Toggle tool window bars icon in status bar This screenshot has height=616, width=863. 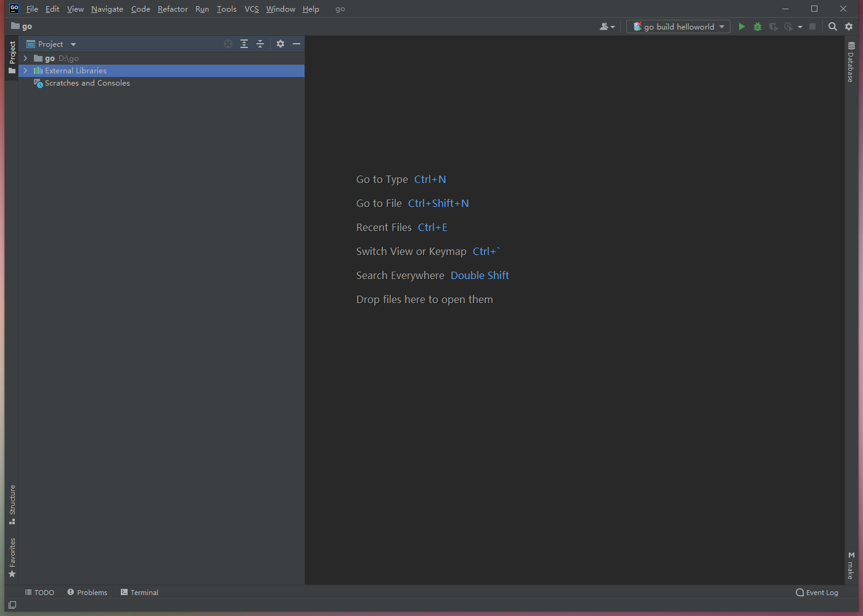point(12,605)
